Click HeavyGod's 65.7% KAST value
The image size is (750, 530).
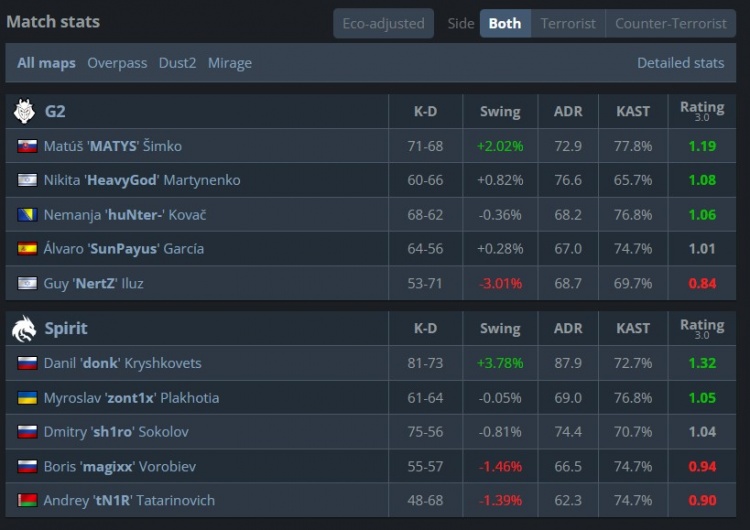point(633,180)
